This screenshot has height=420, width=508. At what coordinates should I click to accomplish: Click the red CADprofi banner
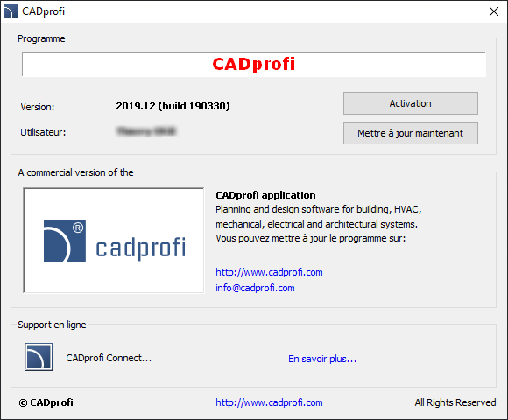pos(254,65)
